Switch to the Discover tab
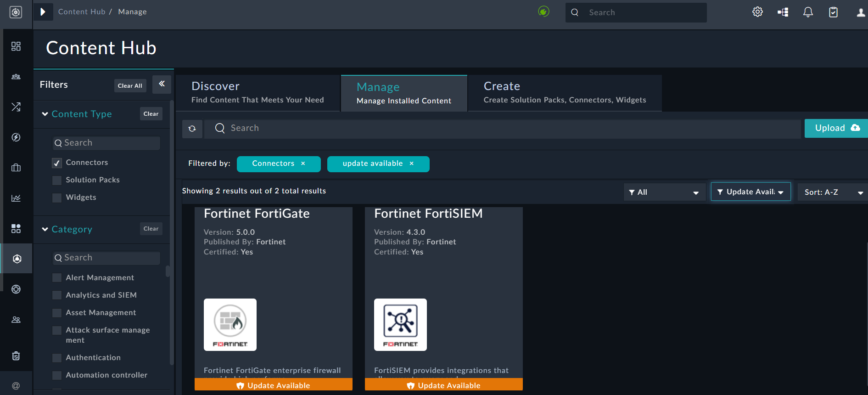 (258, 93)
